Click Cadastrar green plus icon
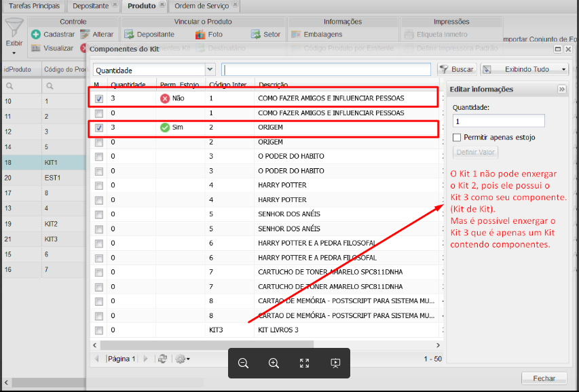 click(x=36, y=35)
